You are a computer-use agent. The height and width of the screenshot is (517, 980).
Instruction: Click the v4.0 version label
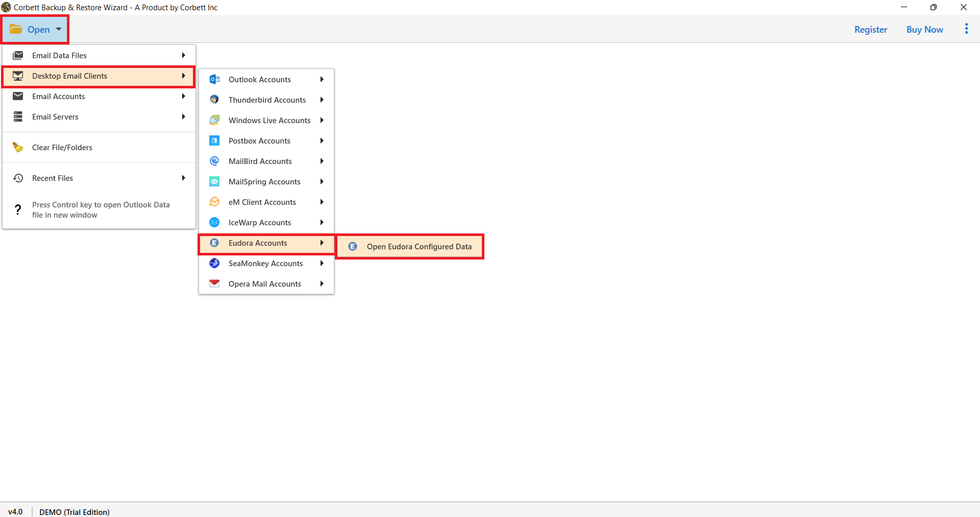click(x=15, y=511)
